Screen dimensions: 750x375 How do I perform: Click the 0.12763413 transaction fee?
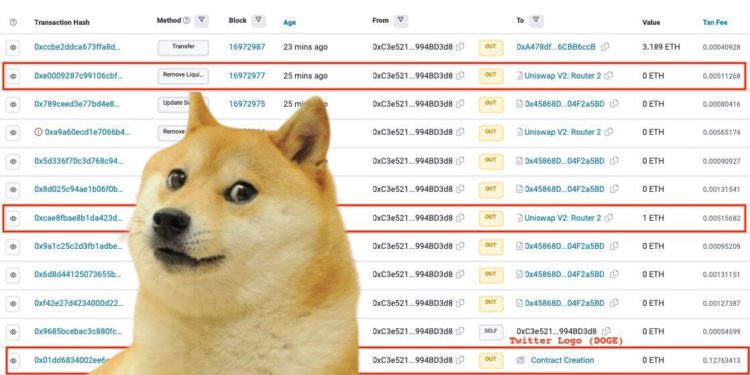pos(721,360)
